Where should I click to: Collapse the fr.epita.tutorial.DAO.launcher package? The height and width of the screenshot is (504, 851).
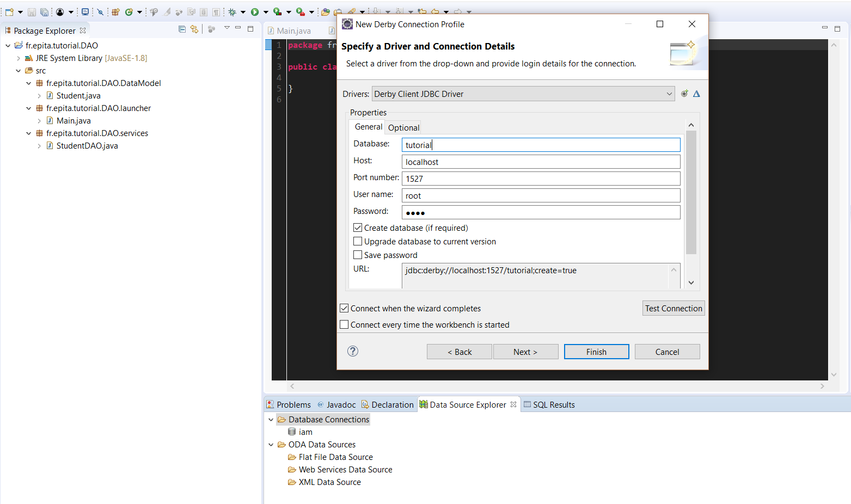[29, 108]
